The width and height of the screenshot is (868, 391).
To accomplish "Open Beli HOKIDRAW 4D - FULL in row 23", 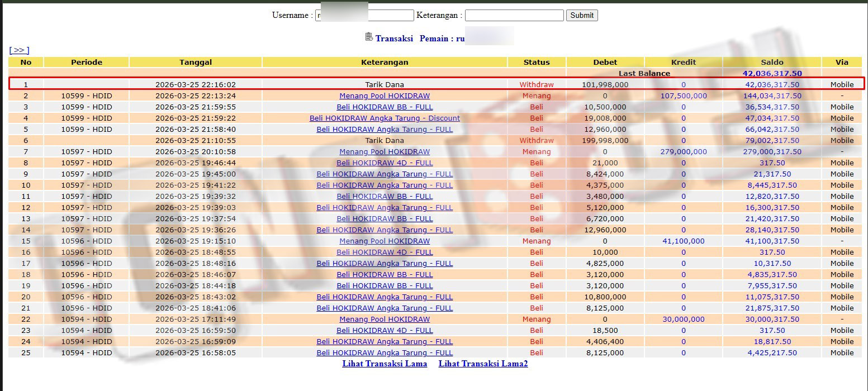I will coord(385,330).
